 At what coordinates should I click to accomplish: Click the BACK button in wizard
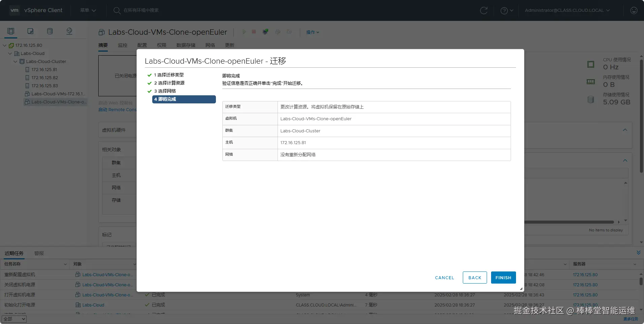(x=475, y=278)
